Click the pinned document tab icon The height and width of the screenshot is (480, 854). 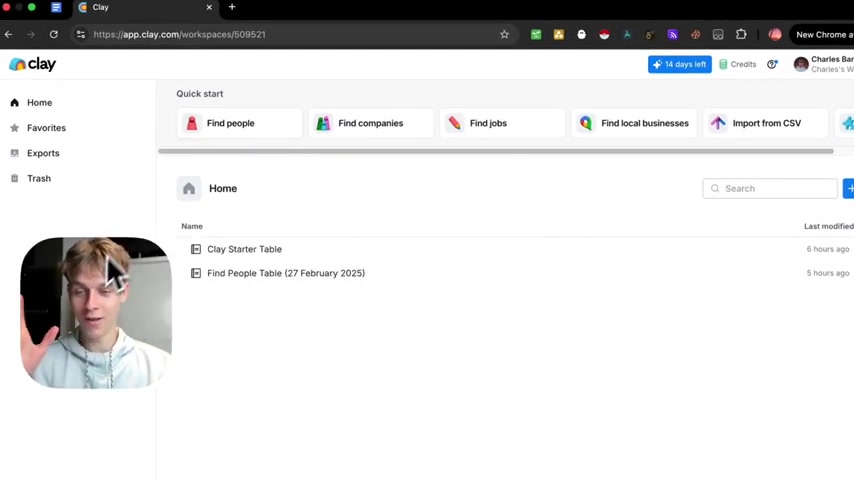tap(56, 7)
